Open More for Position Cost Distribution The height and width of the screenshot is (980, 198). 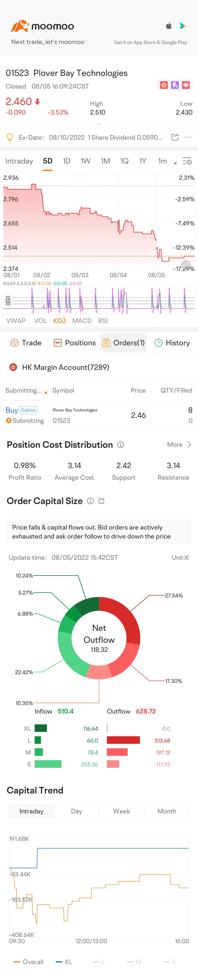179,445
